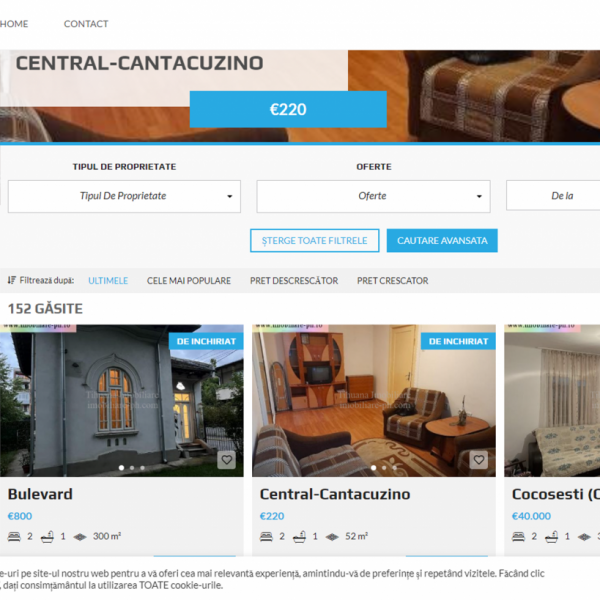Favorite the Central-Cantacuzino listing heart icon
This screenshot has height=600, width=600.
(x=479, y=460)
